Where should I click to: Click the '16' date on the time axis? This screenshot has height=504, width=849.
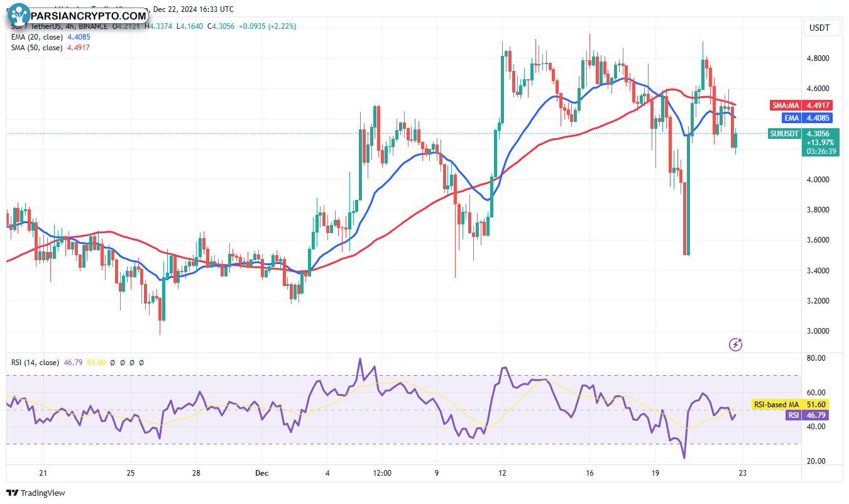589,473
